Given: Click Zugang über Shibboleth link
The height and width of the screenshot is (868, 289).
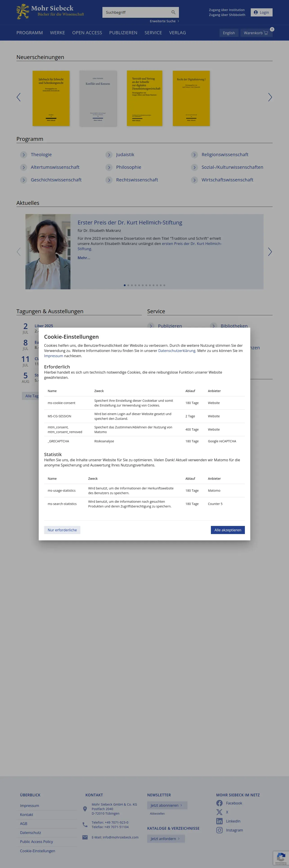Looking at the screenshot, I should click(227, 15).
